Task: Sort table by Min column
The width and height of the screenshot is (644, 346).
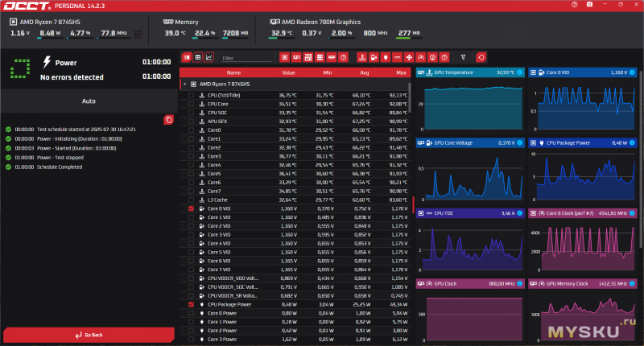Action: click(x=328, y=72)
